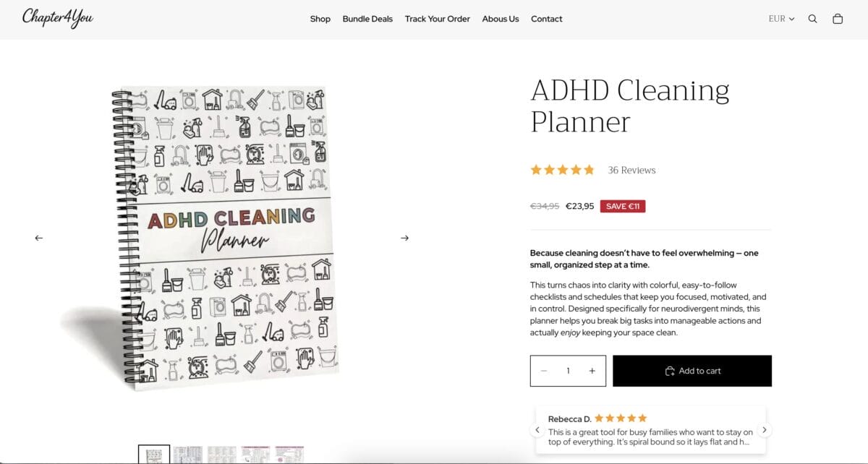Open the search icon in the header
868x464 pixels.
pyautogui.click(x=812, y=19)
